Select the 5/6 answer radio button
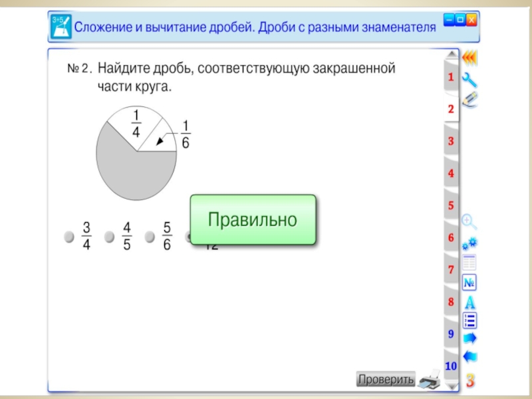The height and width of the screenshot is (399, 532). click(150, 237)
